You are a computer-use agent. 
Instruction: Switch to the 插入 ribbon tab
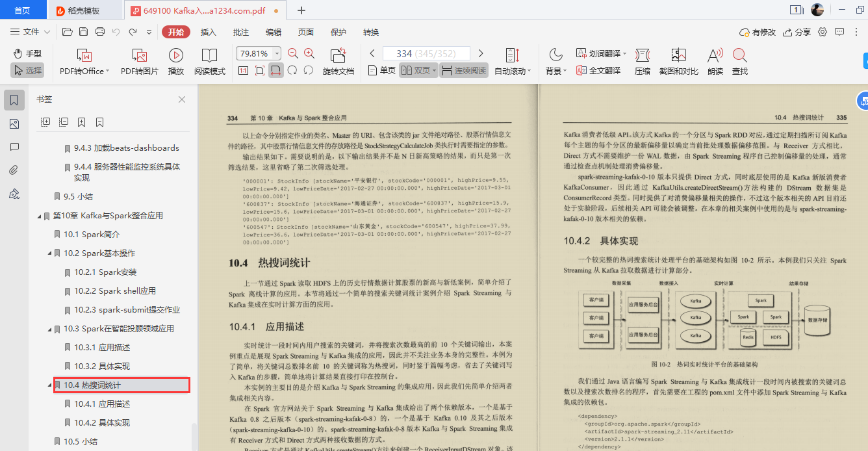(207, 31)
